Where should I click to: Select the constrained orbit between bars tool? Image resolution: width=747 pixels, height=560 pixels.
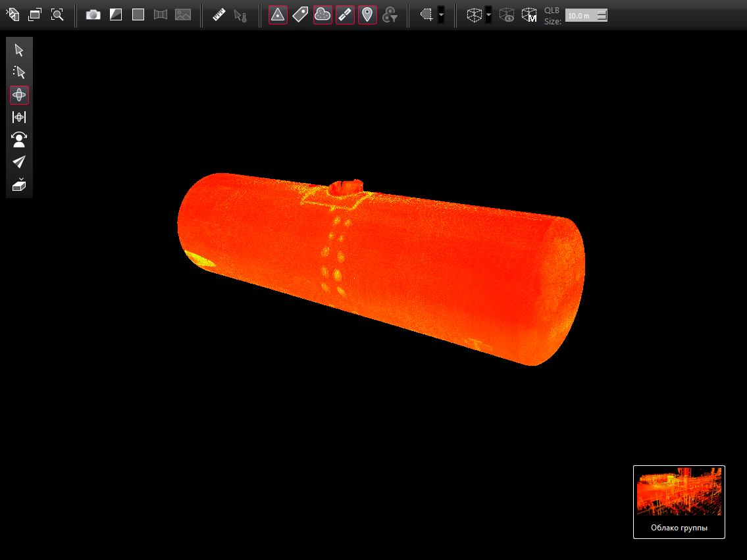pos(19,117)
